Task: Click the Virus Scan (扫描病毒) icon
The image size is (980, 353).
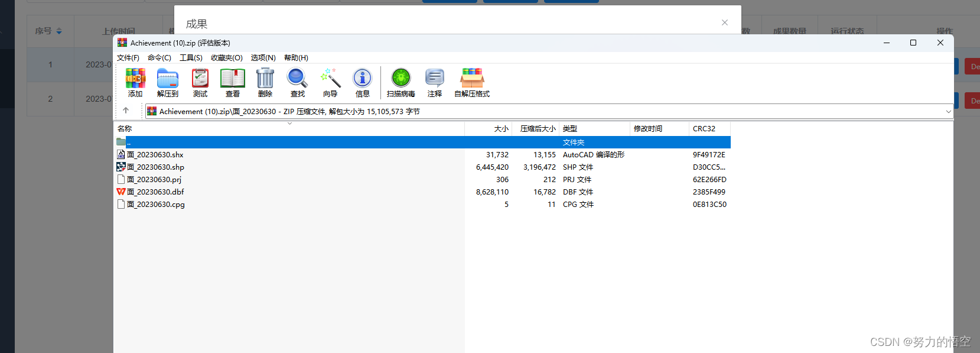Action: [x=401, y=78]
